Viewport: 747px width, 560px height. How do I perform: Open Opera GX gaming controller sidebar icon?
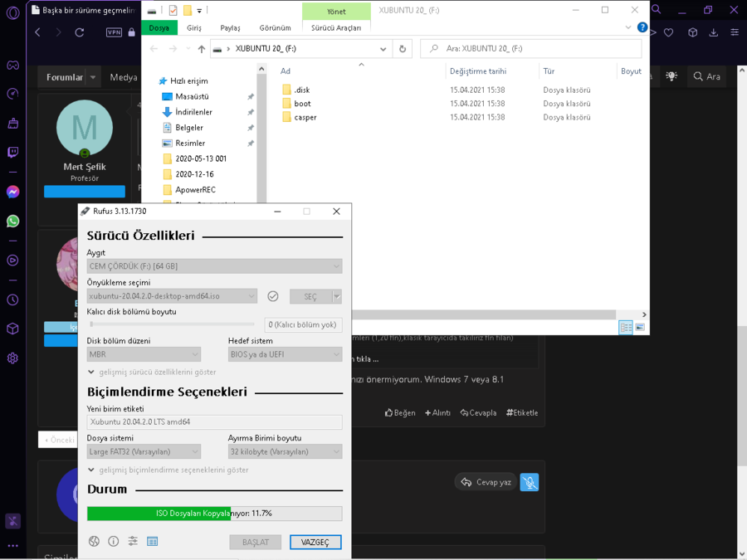12,66
